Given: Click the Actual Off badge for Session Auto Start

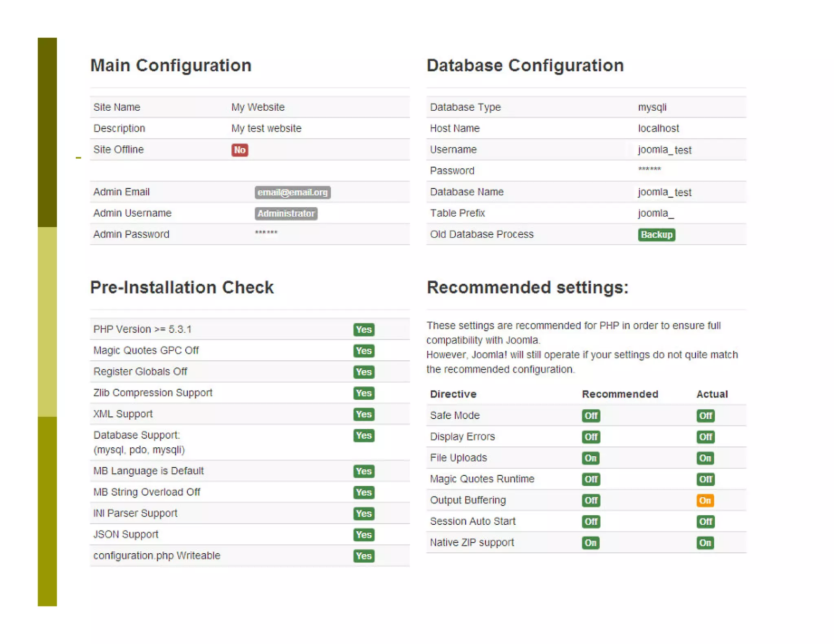Looking at the screenshot, I should coord(705,521).
